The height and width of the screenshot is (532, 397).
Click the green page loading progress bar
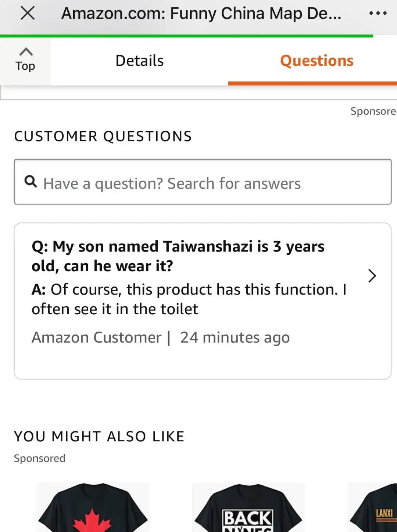pyautogui.click(x=186, y=36)
